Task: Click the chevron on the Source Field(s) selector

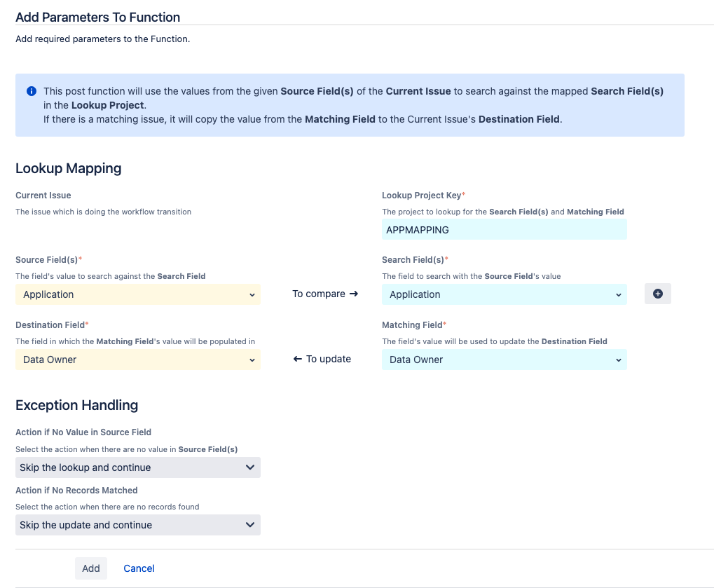Action: pos(254,294)
